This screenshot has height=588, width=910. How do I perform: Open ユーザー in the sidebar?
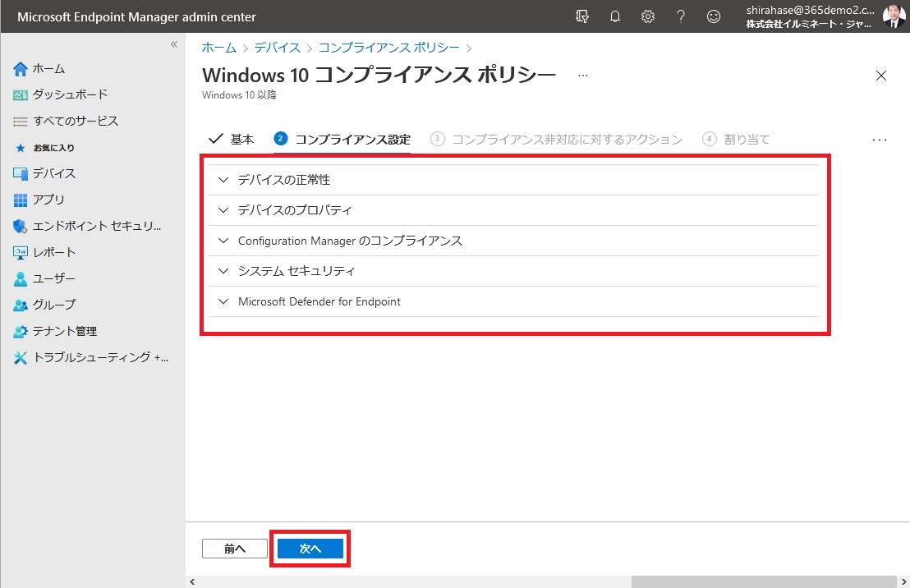[x=54, y=278]
